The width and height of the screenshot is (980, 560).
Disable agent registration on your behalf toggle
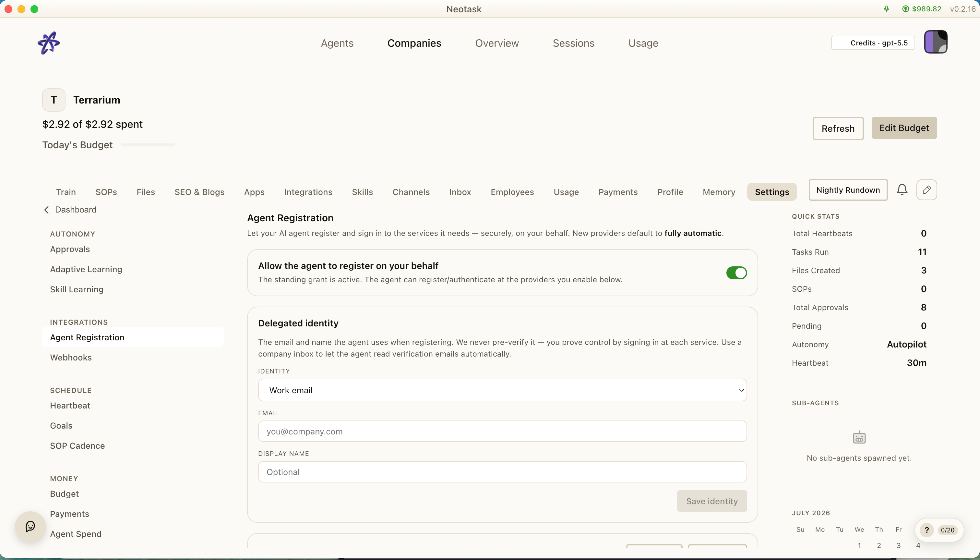736,273
